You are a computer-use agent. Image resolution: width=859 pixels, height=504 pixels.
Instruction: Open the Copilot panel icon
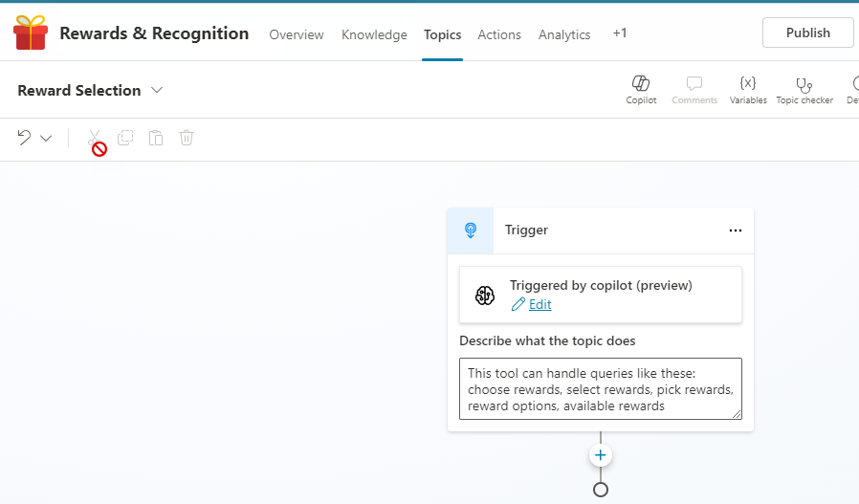(x=641, y=84)
